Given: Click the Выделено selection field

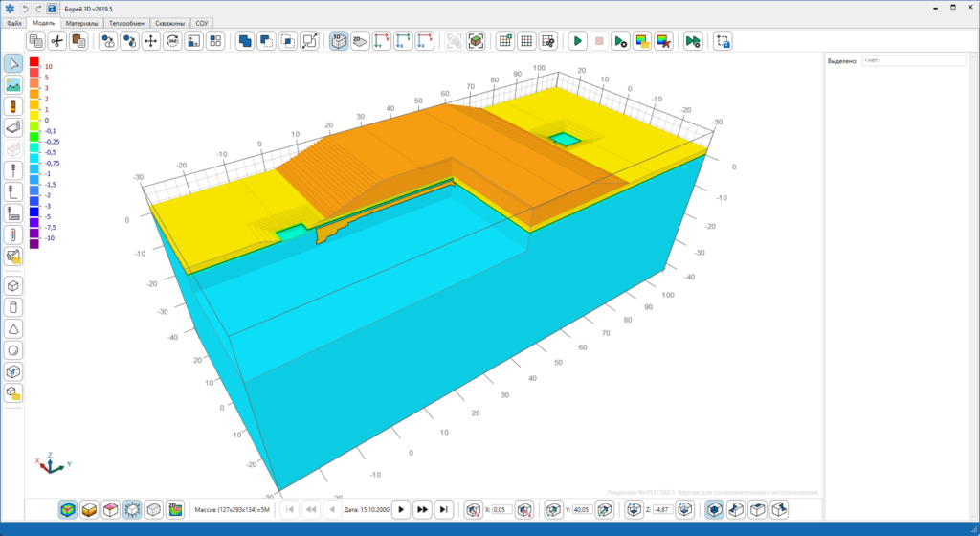Looking at the screenshot, I should click(x=914, y=60).
